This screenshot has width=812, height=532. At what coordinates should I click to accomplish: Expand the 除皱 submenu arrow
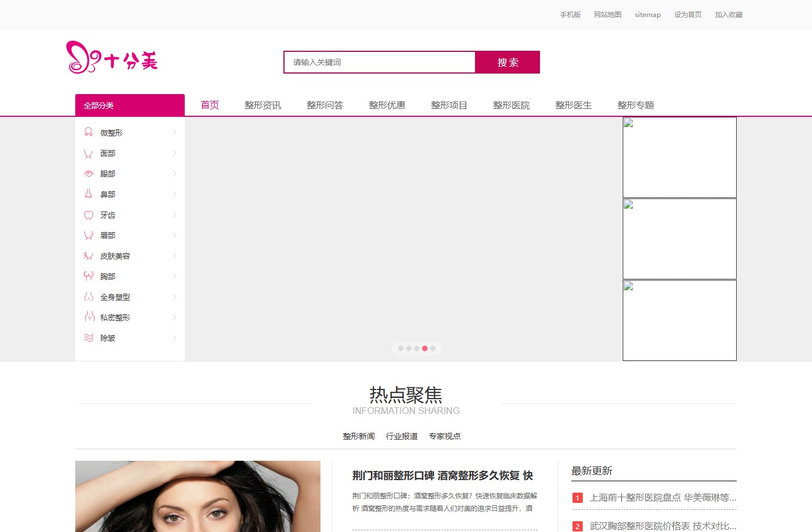pos(174,338)
